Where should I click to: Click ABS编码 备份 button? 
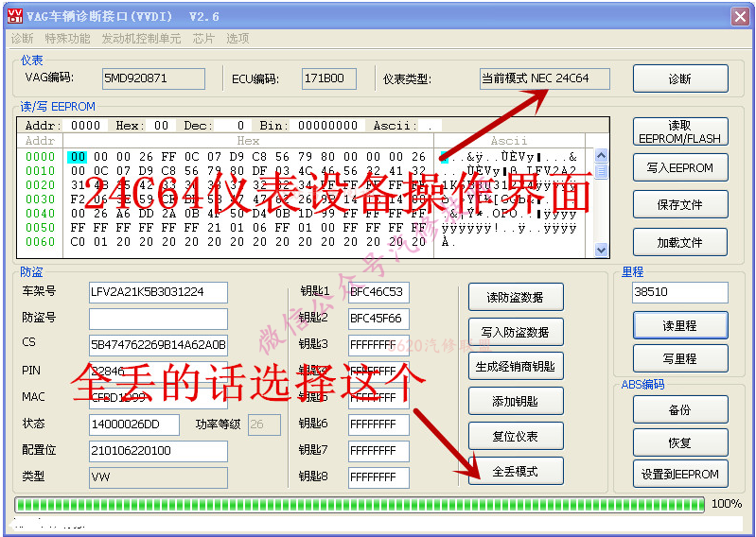point(679,410)
